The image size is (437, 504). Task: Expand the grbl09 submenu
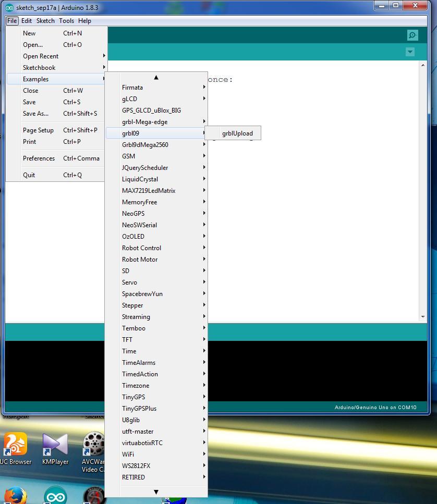pos(156,133)
